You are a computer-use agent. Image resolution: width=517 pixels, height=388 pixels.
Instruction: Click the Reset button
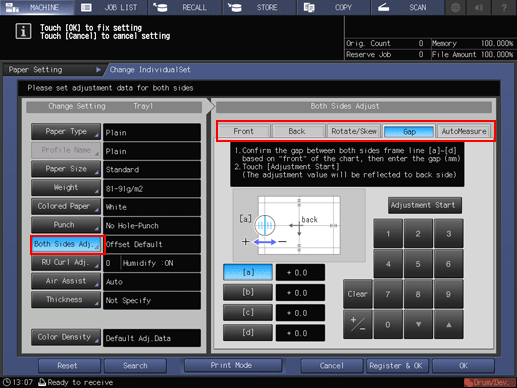point(69,366)
